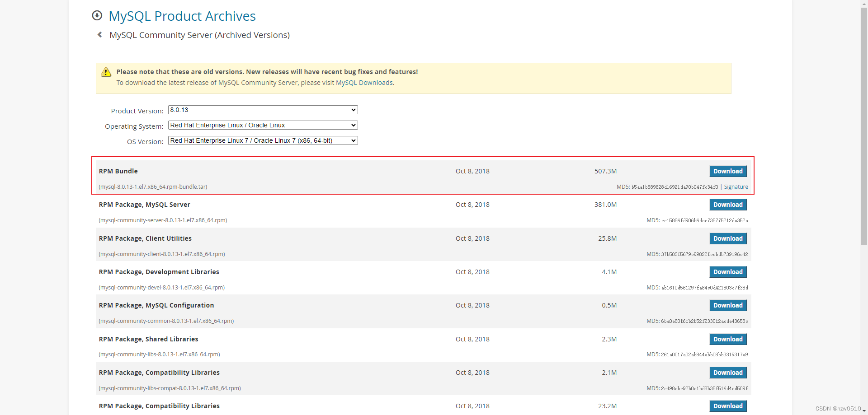Download the 23.2M Compatibility Libraries package
The width and height of the screenshot is (868, 415).
pos(728,406)
